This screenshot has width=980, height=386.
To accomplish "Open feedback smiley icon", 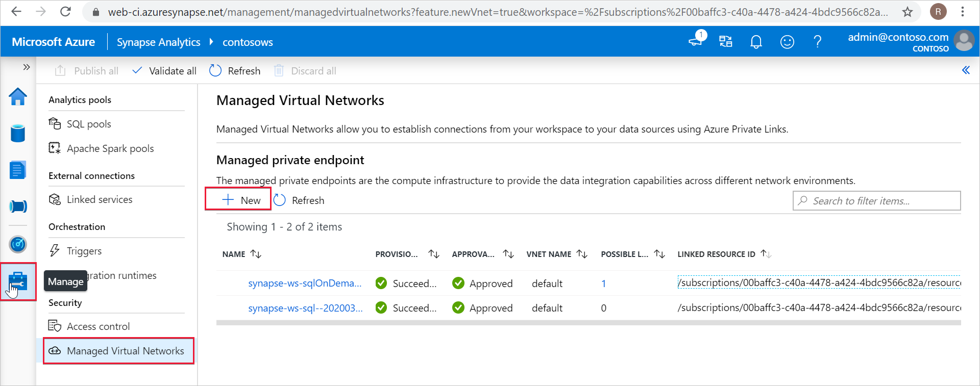I will pos(787,42).
